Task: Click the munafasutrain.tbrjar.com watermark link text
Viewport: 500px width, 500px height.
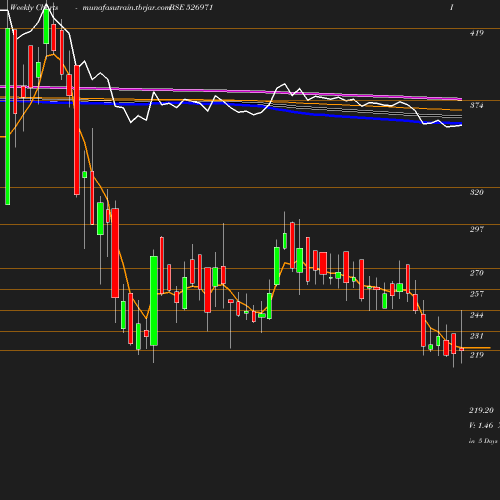Action: point(126,7)
